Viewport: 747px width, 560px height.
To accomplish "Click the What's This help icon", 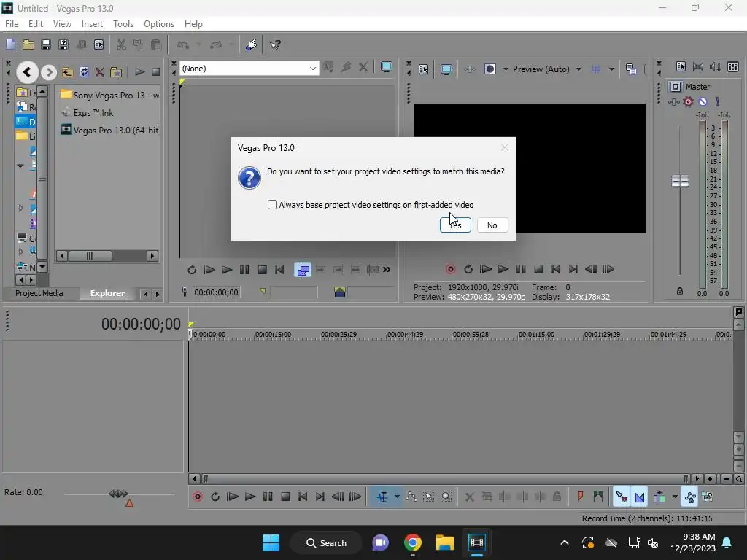I will (x=275, y=44).
